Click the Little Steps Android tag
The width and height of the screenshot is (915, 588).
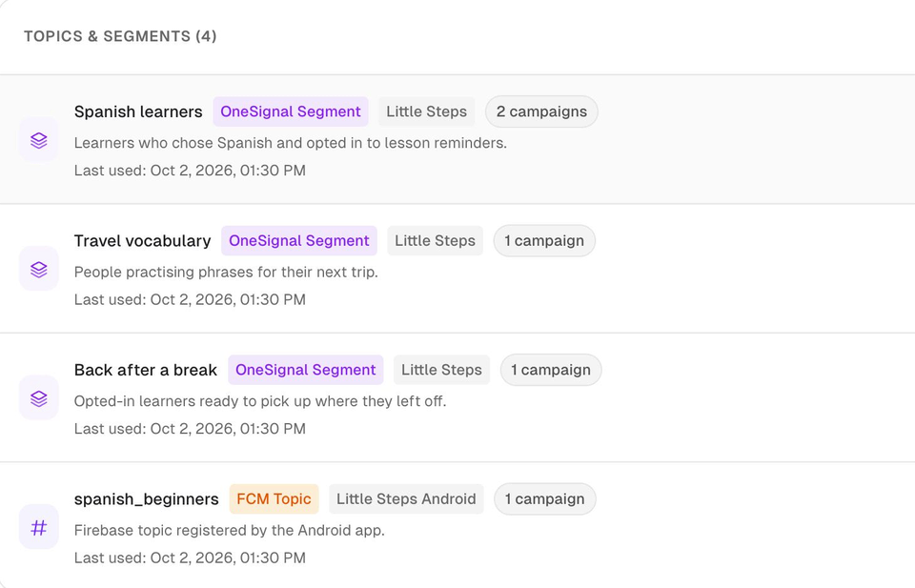pos(406,499)
